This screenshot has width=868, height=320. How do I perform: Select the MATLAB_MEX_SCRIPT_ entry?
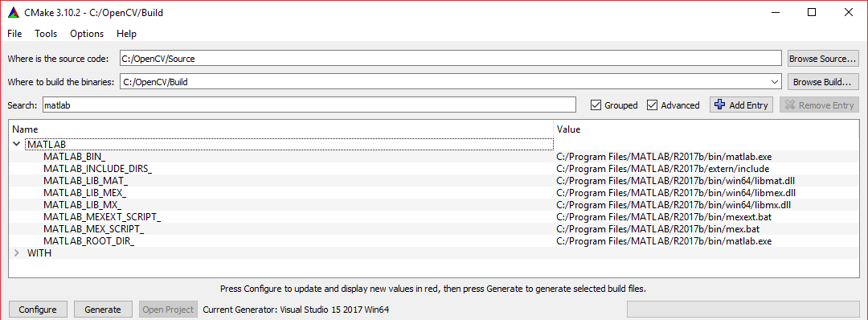pyautogui.click(x=93, y=229)
